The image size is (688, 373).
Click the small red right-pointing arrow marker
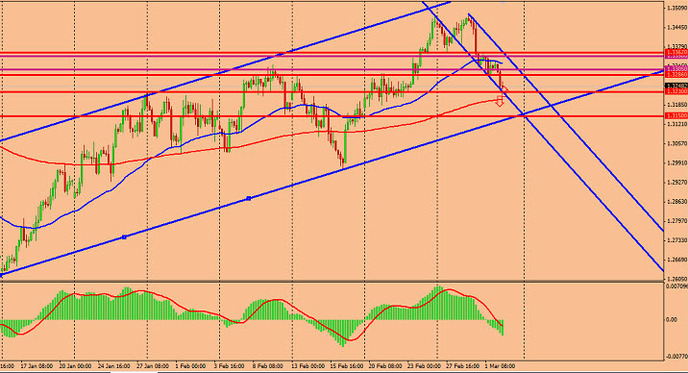point(505,90)
